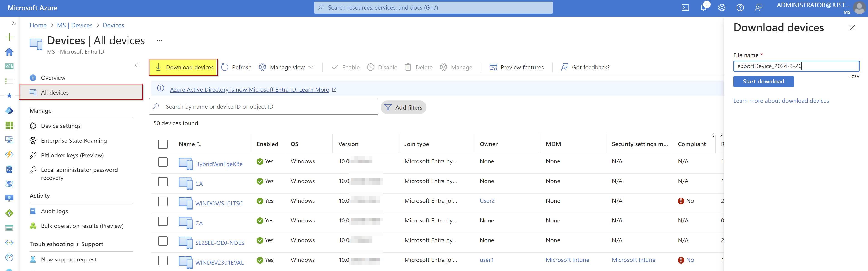Click Enable in the toolbar
This screenshot has width=868, height=271.
[x=346, y=67]
